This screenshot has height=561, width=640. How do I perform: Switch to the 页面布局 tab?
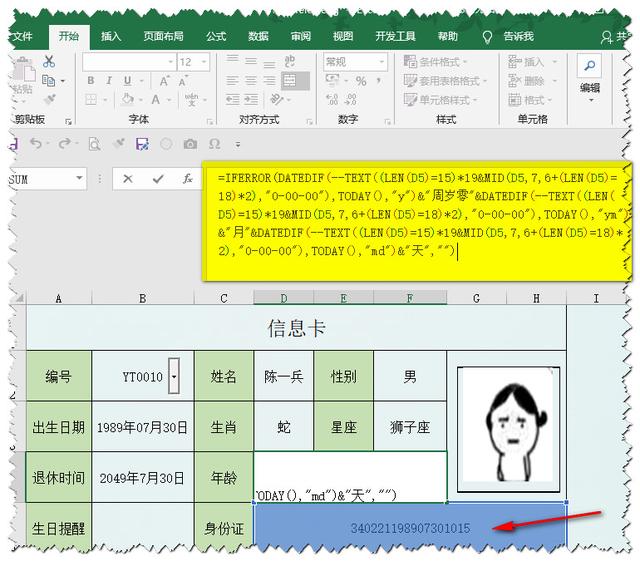coord(163,36)
